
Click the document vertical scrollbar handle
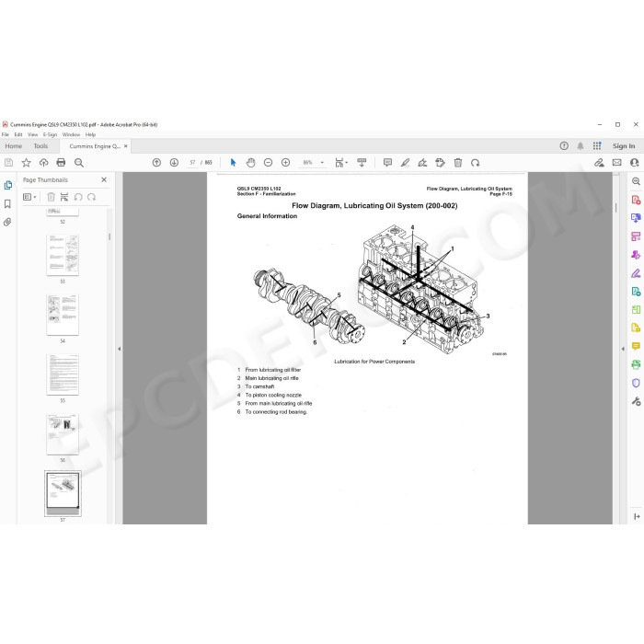(x=616, y=207)
